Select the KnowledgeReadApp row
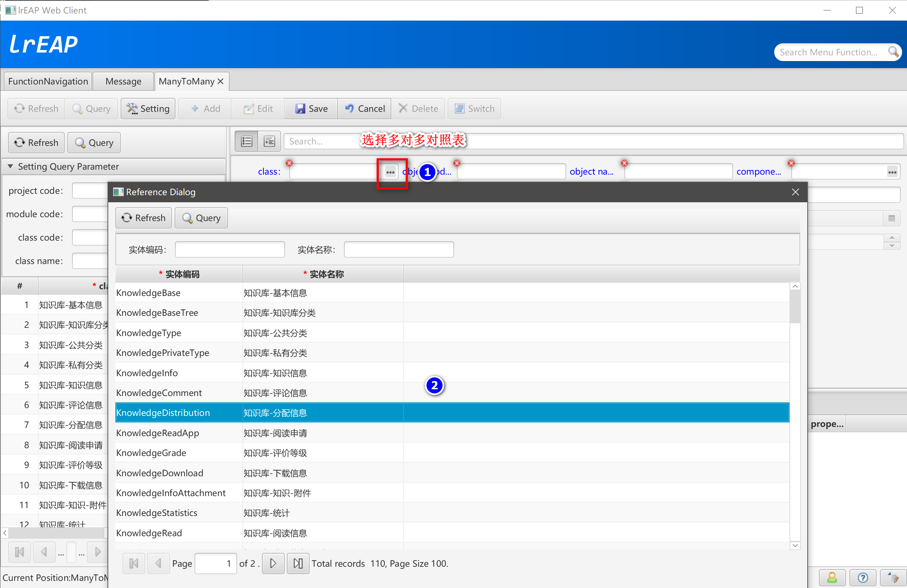 coord(452,433)
